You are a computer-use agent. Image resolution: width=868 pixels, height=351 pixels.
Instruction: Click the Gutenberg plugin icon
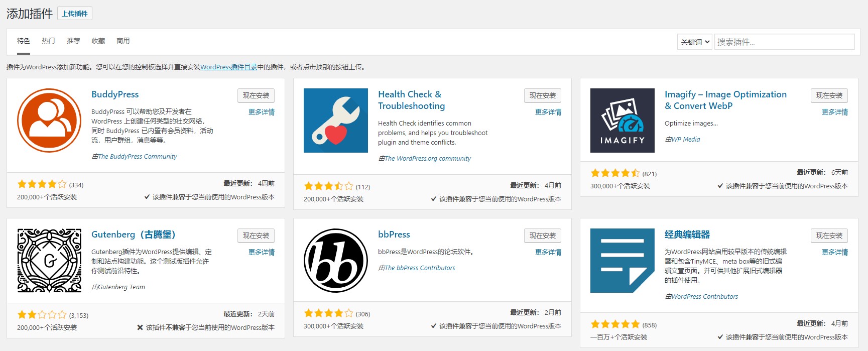pos(49,261)
